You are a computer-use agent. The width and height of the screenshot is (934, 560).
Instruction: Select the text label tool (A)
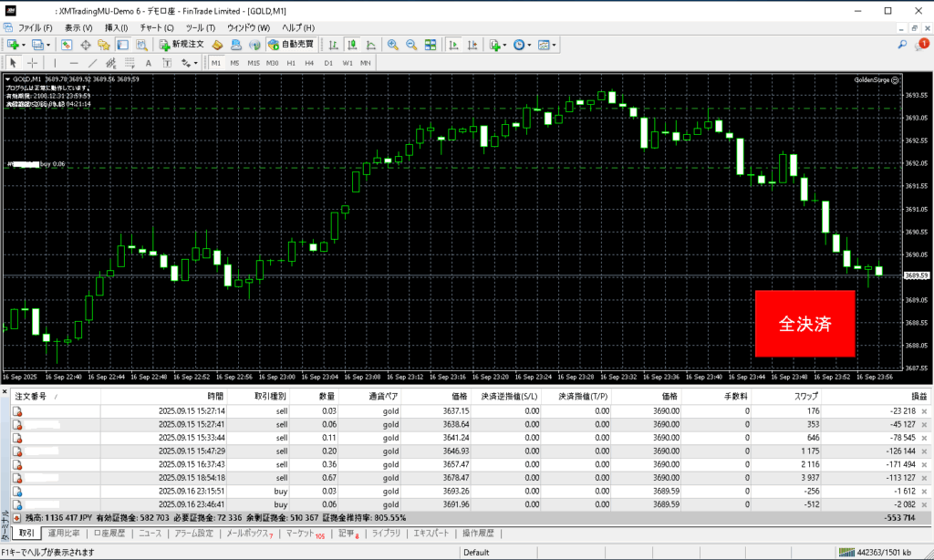pos(148,63)
